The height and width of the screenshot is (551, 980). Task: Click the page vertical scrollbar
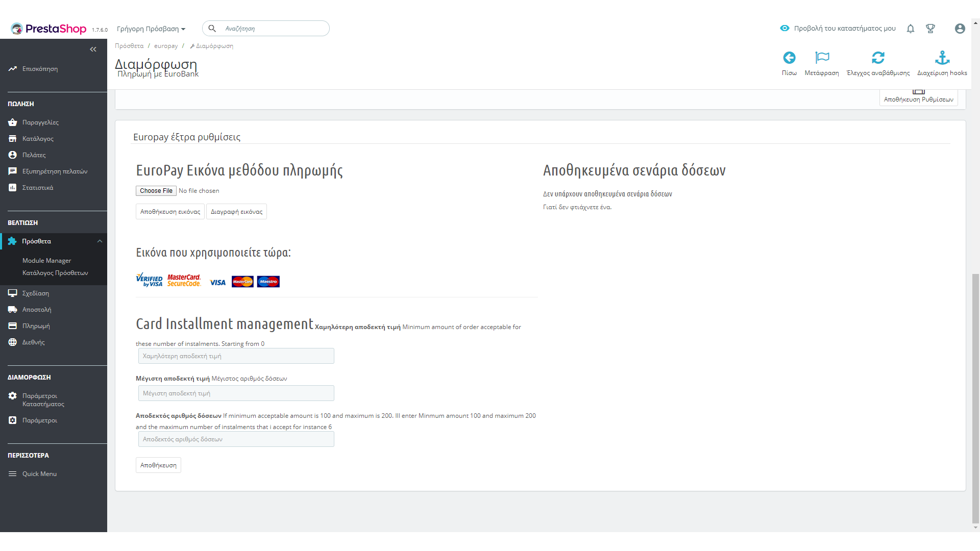975,398
